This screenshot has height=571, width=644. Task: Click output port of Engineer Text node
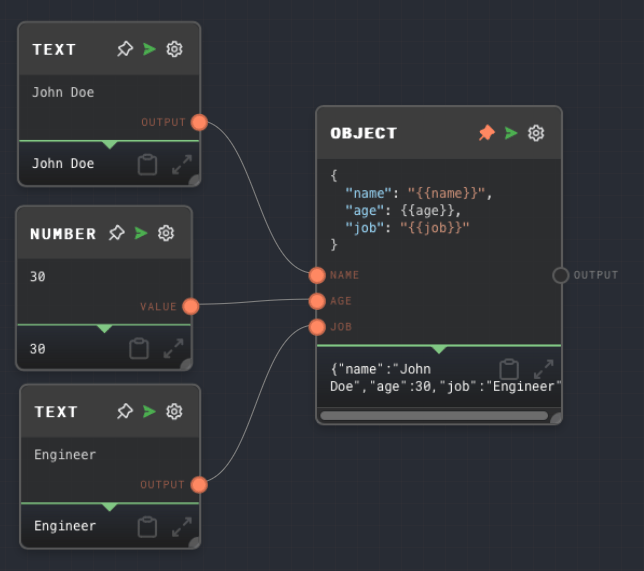click(x=199, y=485)
